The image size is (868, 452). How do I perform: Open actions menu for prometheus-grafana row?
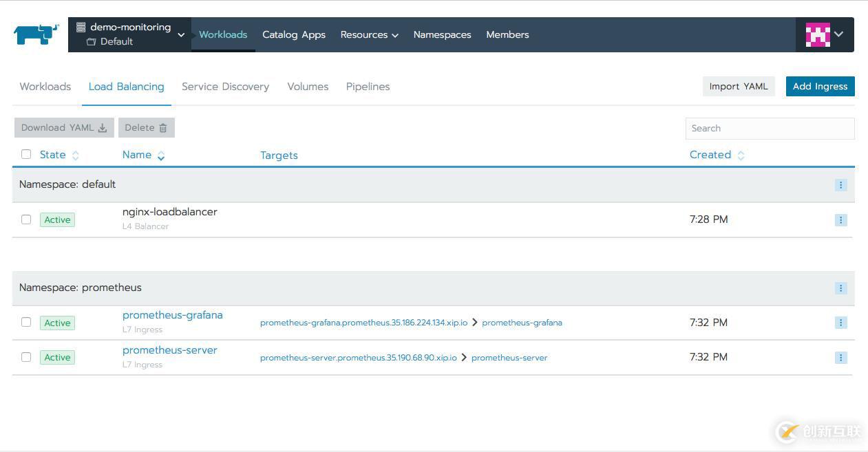(840, 323)
